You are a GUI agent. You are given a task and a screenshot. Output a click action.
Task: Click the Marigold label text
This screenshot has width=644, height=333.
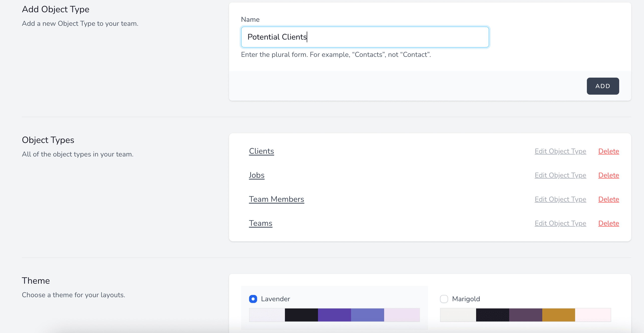click(x=466, y=299)
